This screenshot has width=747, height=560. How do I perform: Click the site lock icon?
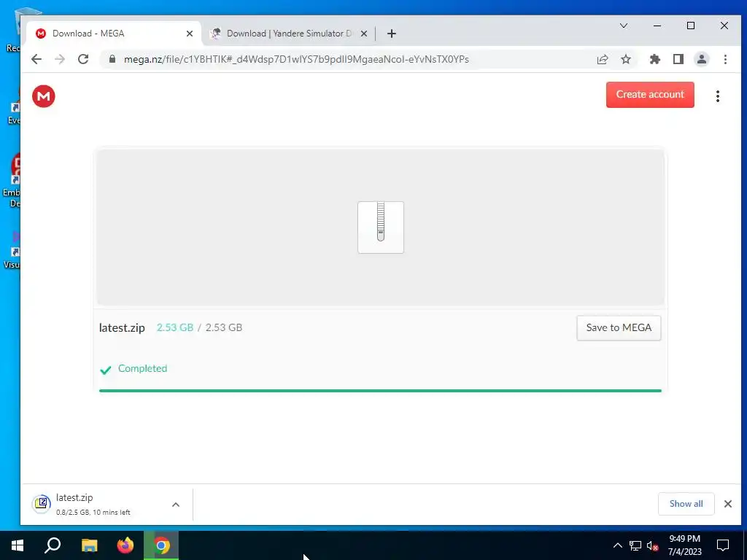tap(112, 59)
